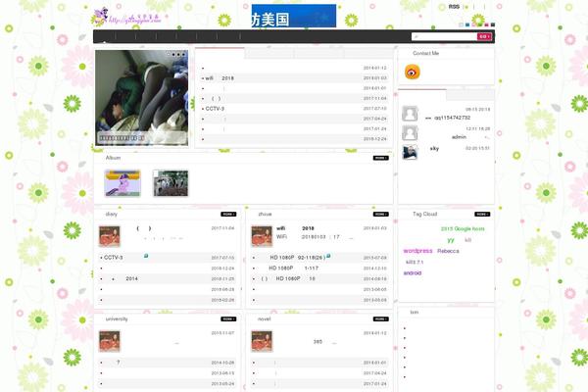588x392 pixels.
Task: Click the 'Album' section heading
Action: point(113,158)
